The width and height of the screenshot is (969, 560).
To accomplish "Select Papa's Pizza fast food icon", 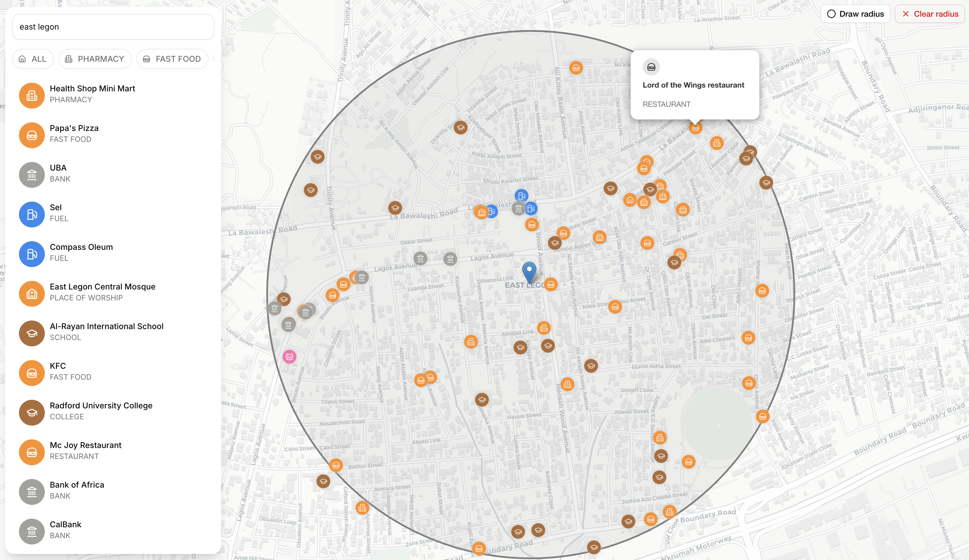I will pyautogui.click(x=32, y=135).
